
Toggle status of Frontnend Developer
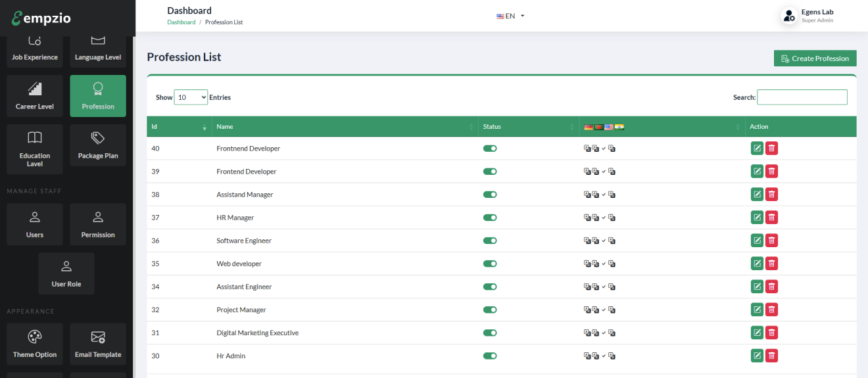pos(490,149)
